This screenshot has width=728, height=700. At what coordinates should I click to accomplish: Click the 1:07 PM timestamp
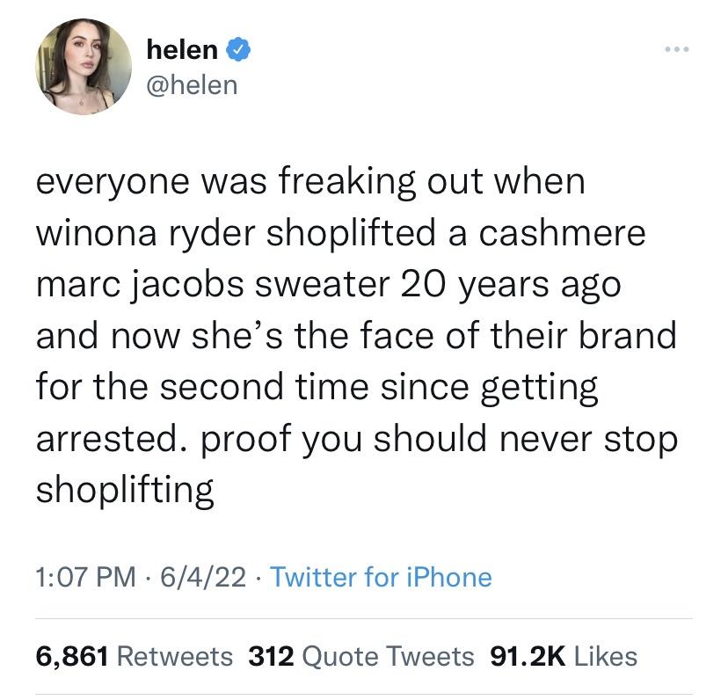pos(86,577)
